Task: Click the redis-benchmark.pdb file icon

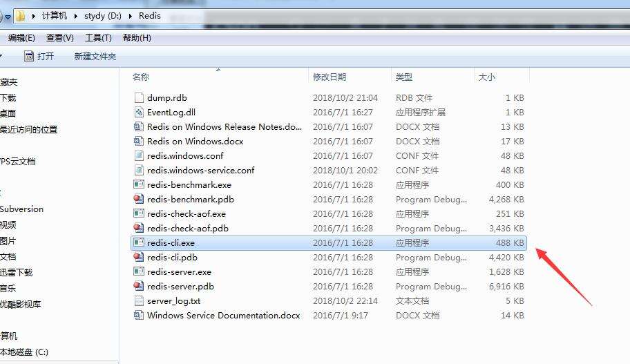Action: (139, 200)
